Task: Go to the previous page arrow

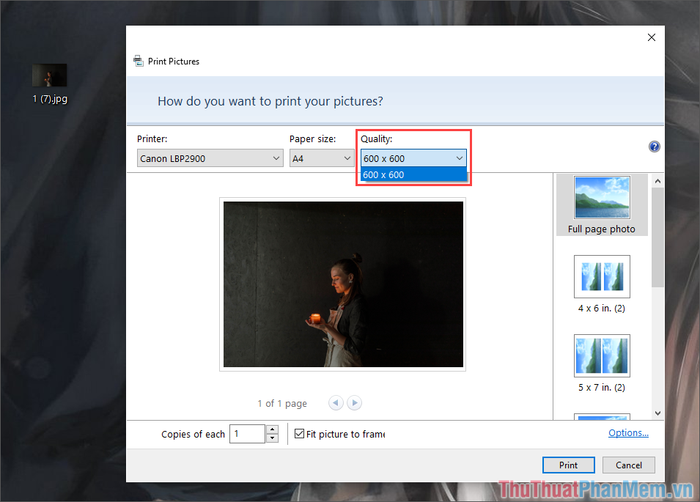Action: click(336, 403)
